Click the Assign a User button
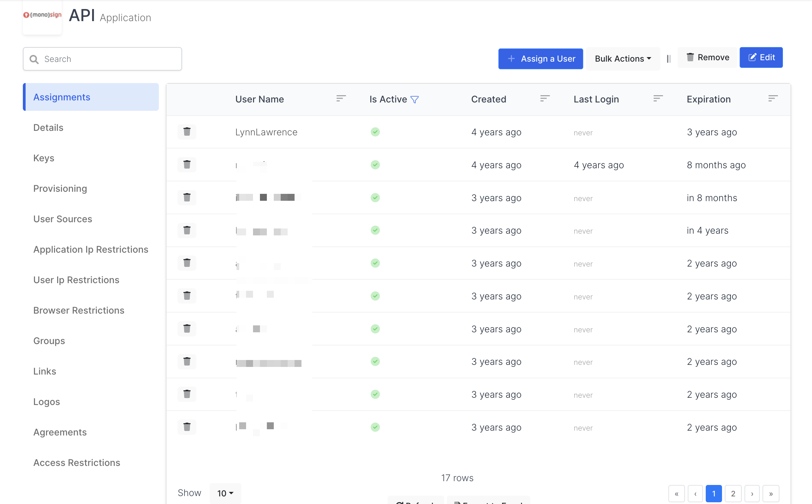The height and width of the screenshot is (504, 812). pyautogui.click(x=541, y=59)
